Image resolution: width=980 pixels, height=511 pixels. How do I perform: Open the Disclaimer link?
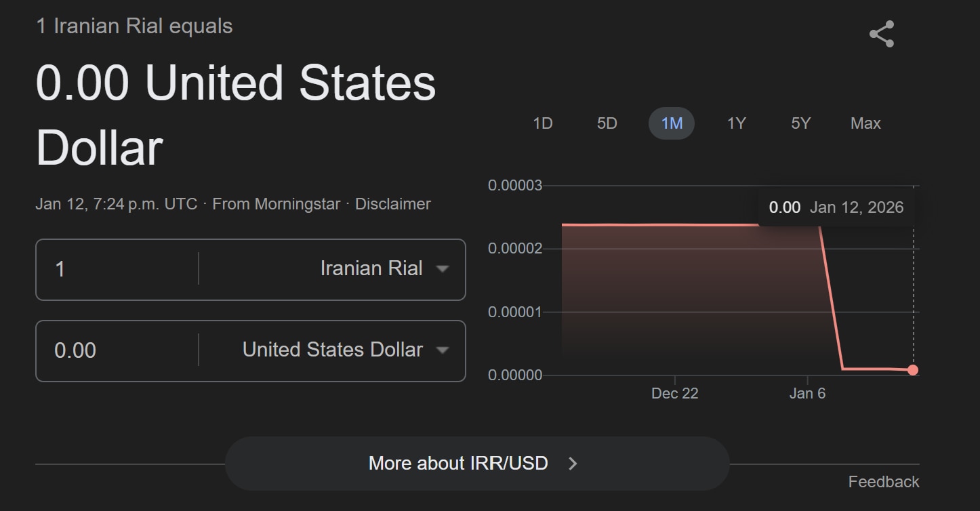click(x=392, y=204)
